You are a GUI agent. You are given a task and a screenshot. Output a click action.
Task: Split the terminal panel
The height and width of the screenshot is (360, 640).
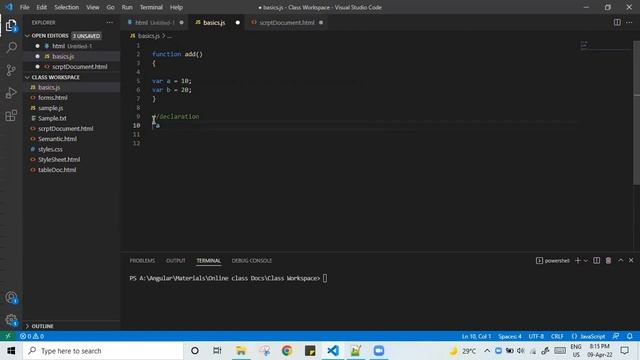click(x=596, y=260)
